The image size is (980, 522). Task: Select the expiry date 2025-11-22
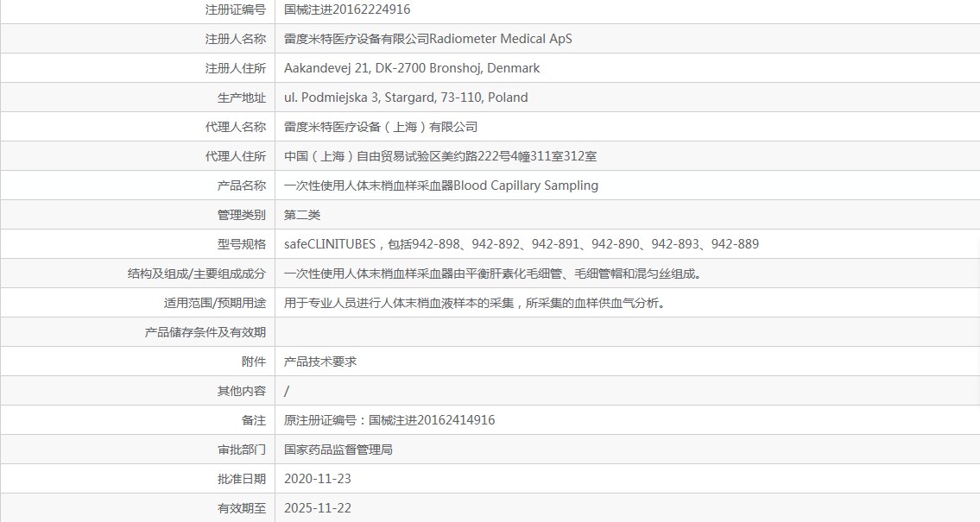pyautogui.click(x=318, y=508)
